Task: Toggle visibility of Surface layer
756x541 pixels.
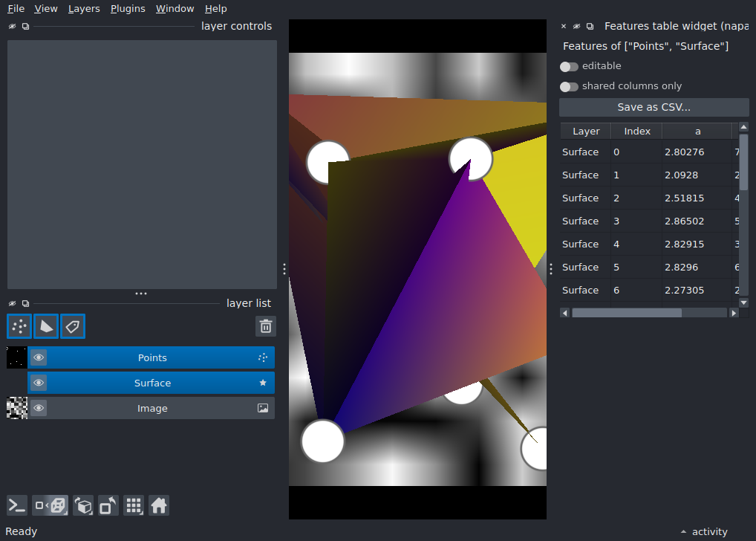Action: click(39, 383)
